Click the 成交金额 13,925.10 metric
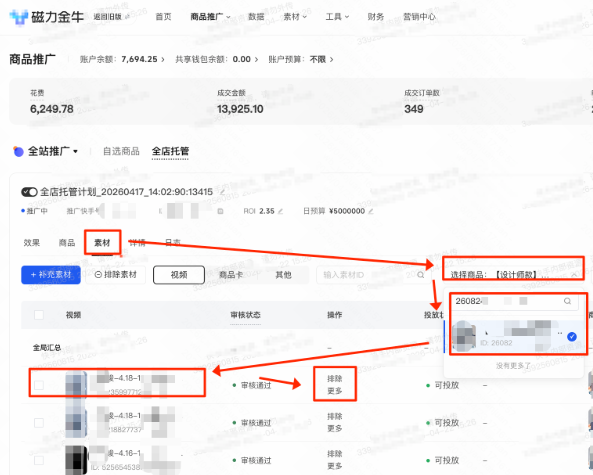The width and height of the screenshot is (593, 475). [240, 102]
